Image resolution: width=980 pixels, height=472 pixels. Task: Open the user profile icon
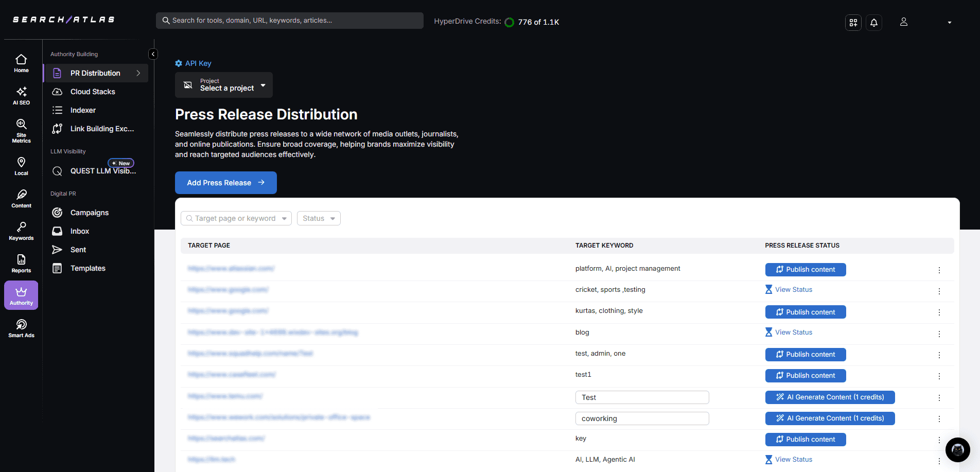pyautogui.click(x=903, y=22)
